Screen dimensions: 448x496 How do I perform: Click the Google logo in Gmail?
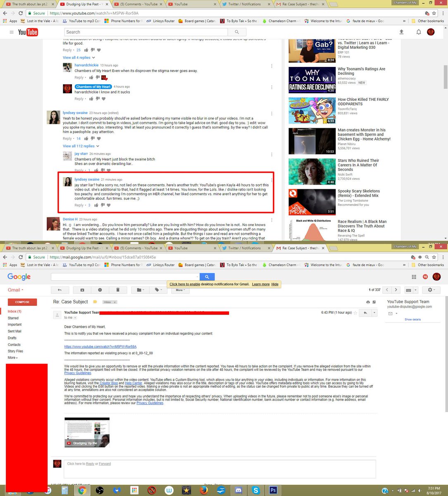pos(19,277)
